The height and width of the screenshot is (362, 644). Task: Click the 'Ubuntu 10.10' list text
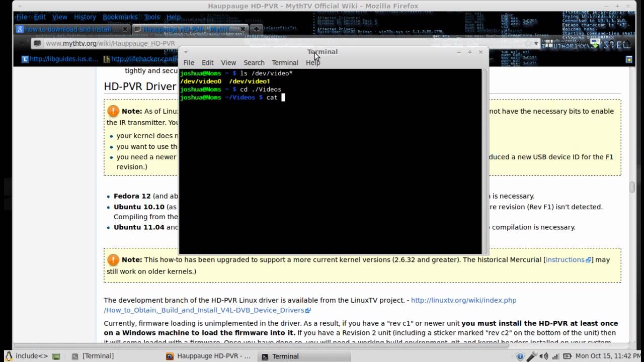click(x=139, y=207)
